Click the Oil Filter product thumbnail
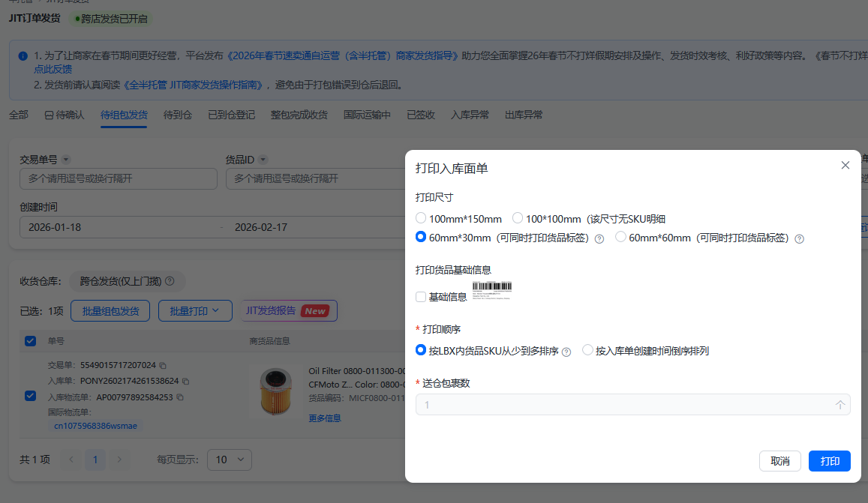The width and height of the screenshot is (868, 503). 276,390
